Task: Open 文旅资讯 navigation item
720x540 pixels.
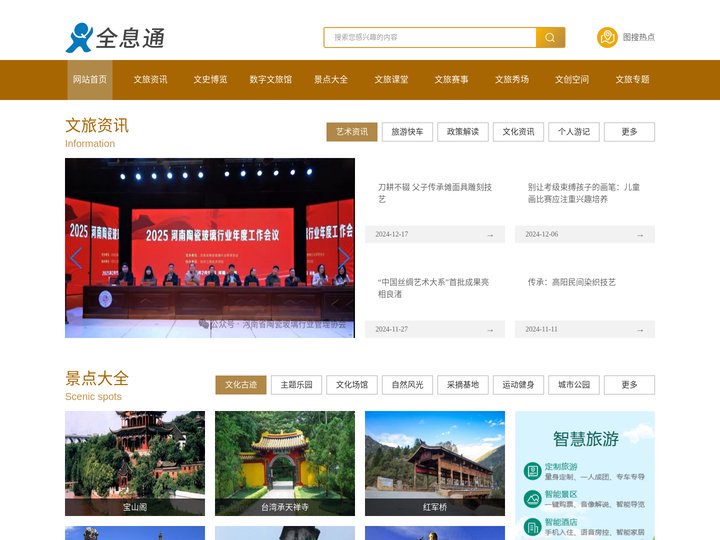Action: tap(150, 80)
